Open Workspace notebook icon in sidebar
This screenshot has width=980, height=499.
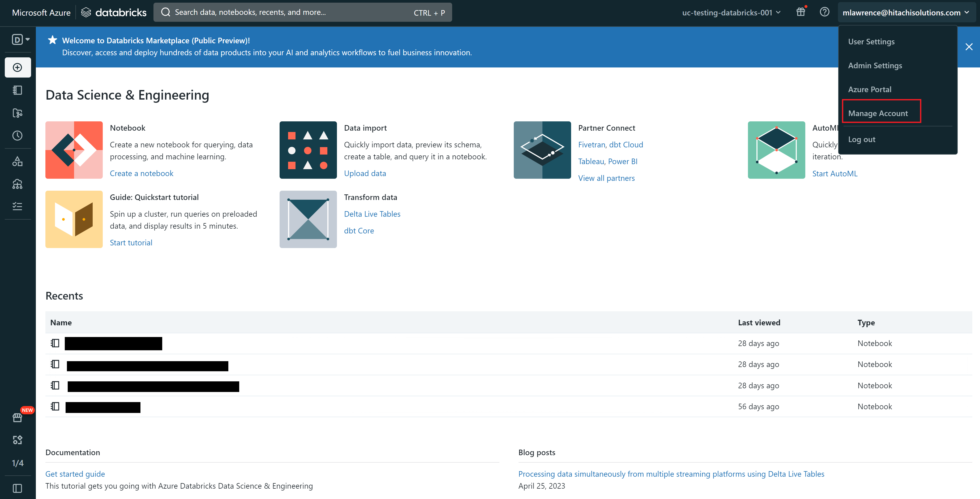pos(18,90)
